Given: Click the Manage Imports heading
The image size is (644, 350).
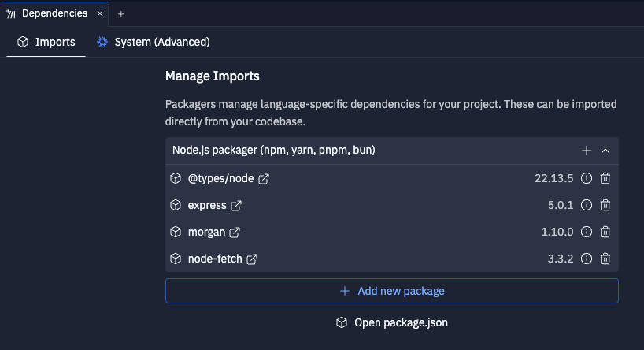Looking at the screenshot, I should [x=213, y=76].
